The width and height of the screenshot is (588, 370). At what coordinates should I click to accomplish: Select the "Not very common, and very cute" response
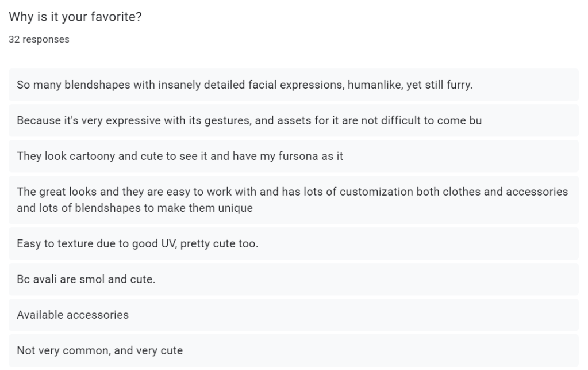[99, 350]
